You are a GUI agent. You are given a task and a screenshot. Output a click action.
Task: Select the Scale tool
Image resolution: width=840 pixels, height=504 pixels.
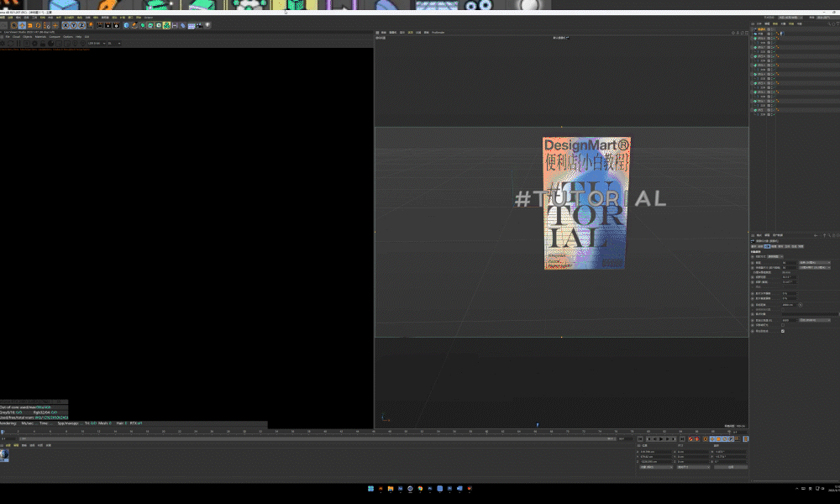tap(29, 25)
